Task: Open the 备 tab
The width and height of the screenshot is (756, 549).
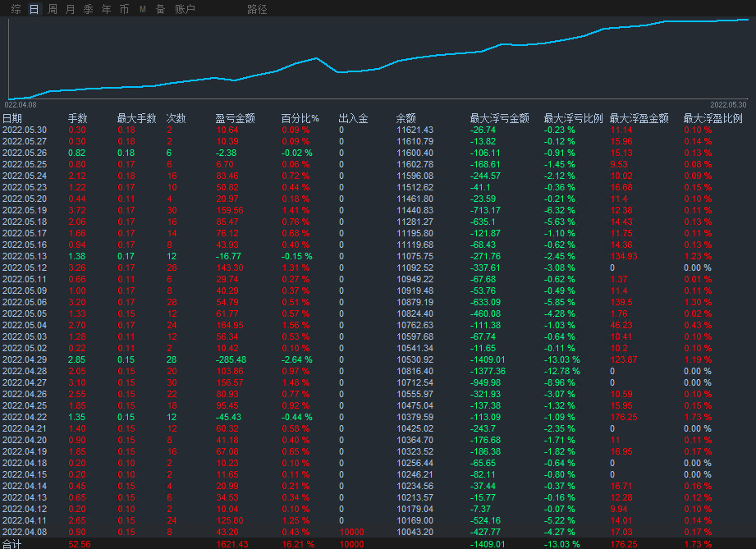Action: pos(160,9)
